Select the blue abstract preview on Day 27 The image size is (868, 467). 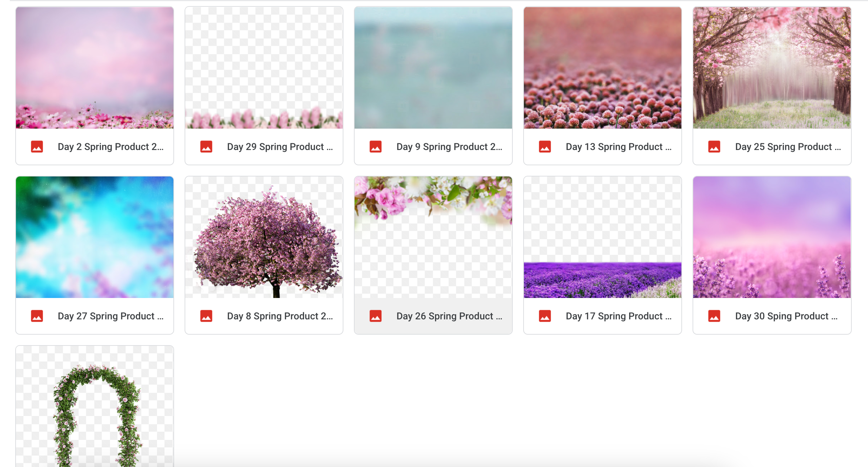94,237
